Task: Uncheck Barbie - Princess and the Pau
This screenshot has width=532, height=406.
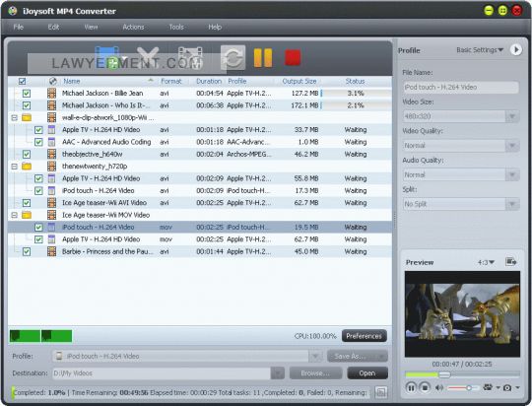Action: point(27,251)
